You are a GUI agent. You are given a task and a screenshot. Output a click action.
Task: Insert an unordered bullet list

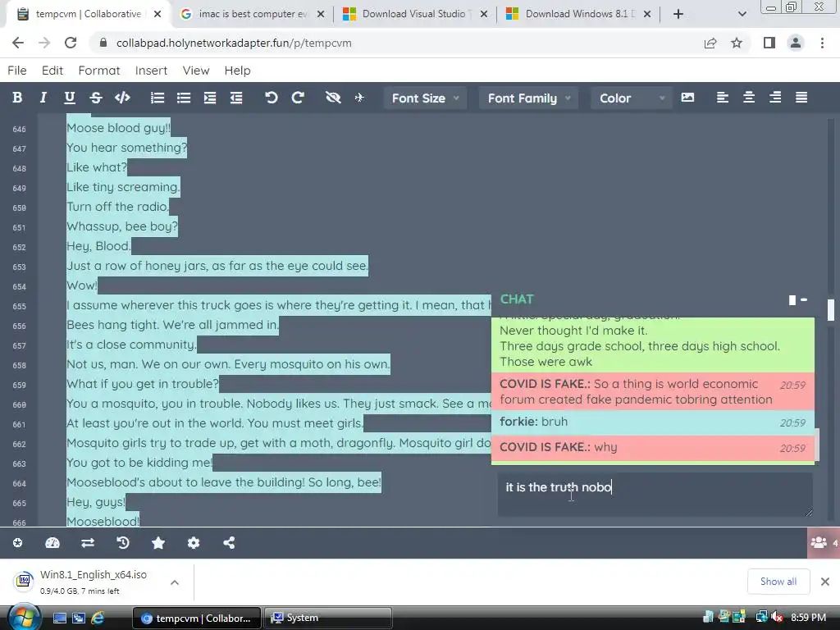click(184, 98)
